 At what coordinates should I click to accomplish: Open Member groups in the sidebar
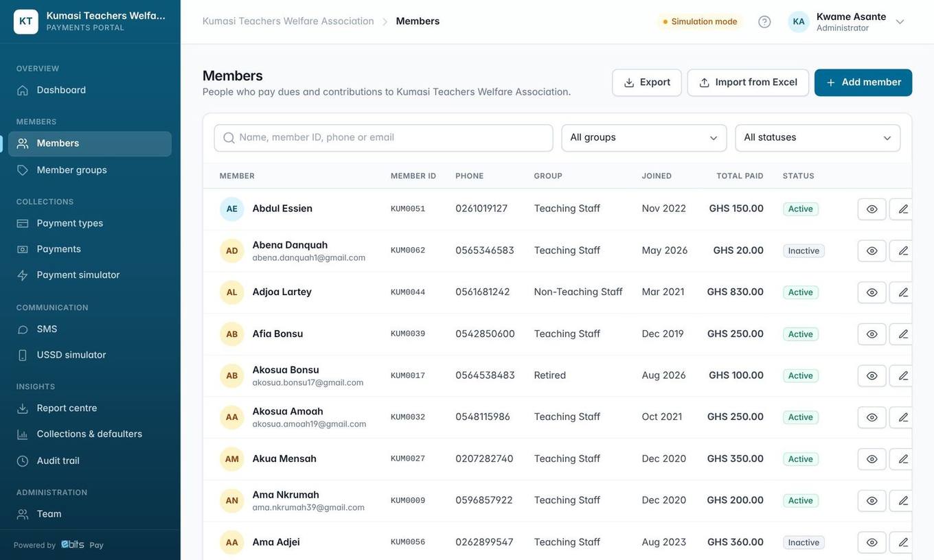(90, 170)
